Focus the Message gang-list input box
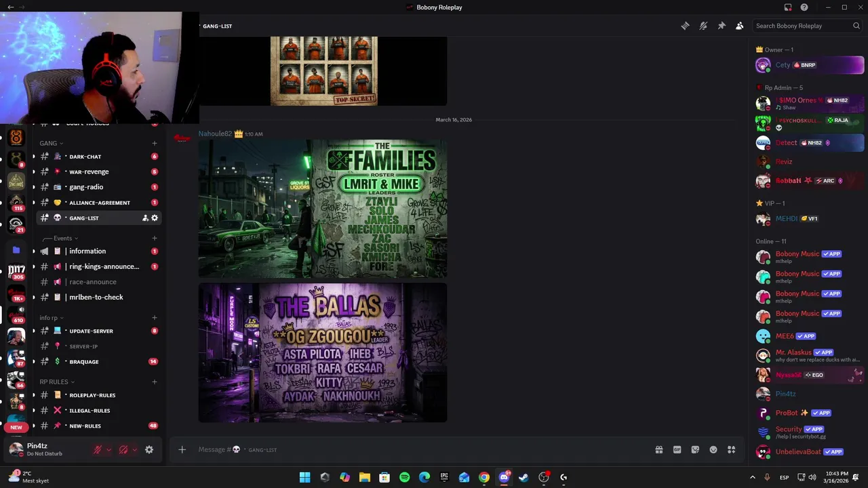868x488 pixels. point(420,449)
